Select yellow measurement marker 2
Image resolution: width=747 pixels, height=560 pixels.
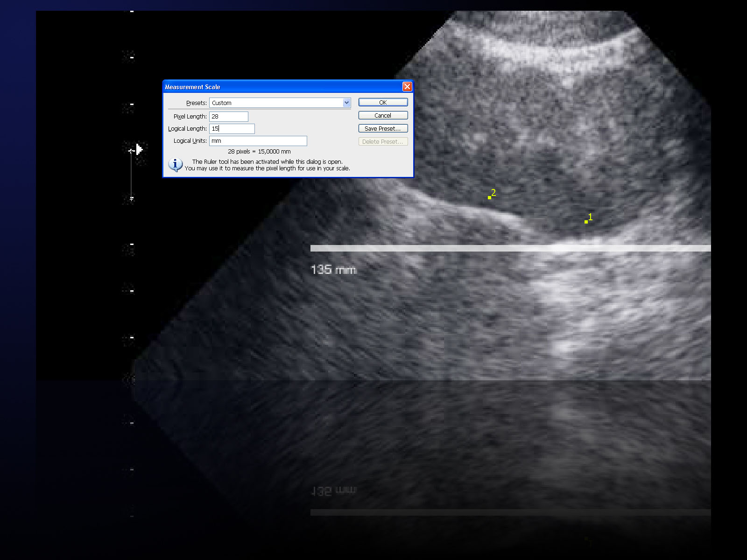[489, 197]
